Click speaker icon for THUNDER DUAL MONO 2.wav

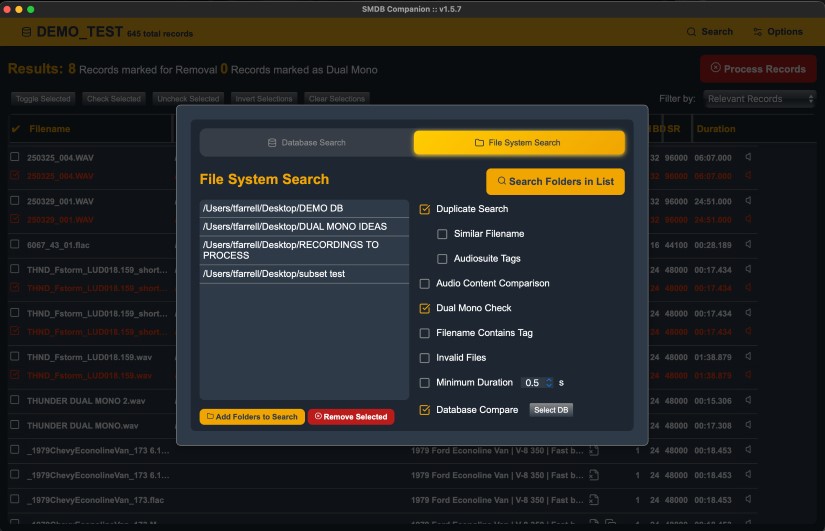tap(748, 400)
